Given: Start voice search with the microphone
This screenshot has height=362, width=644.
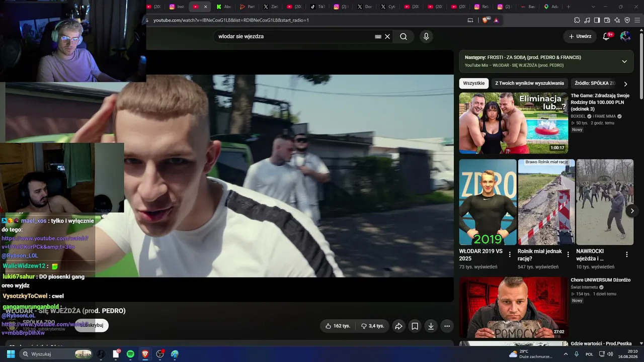Looking at the screenshot, I should coord(426,36).
